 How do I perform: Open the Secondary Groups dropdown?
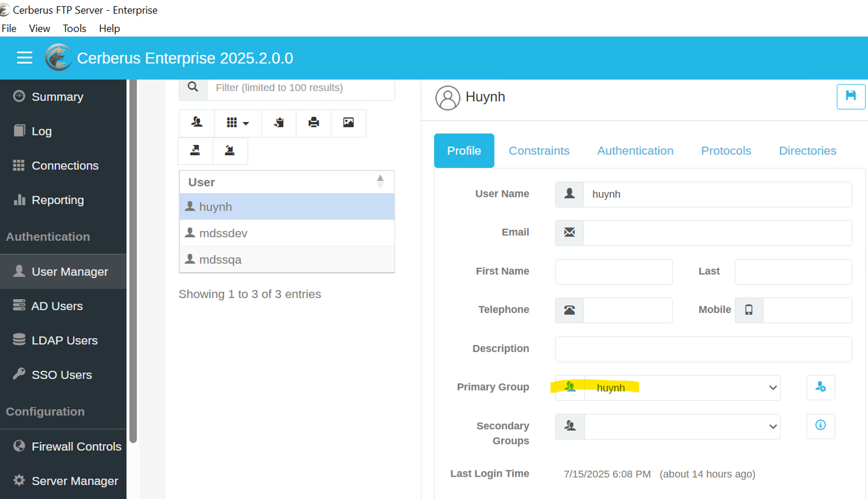tap(682, 426)
